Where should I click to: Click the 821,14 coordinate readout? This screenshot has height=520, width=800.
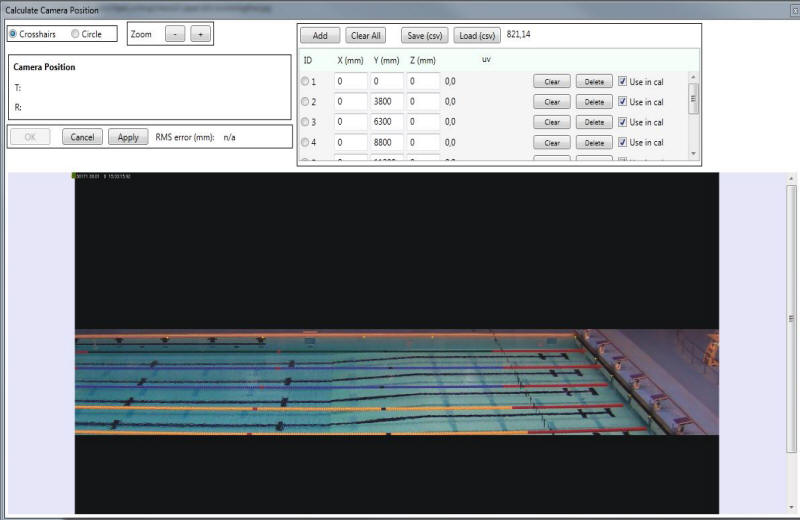tap(518, 34)
